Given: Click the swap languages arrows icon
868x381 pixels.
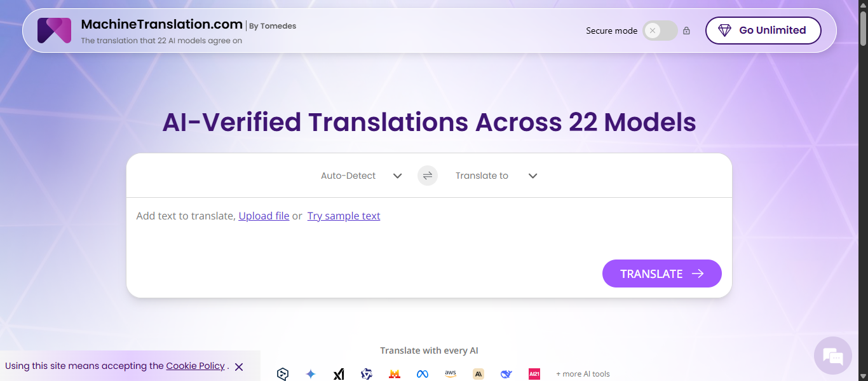Looking at the screenshot, I should tap(427, 176).
